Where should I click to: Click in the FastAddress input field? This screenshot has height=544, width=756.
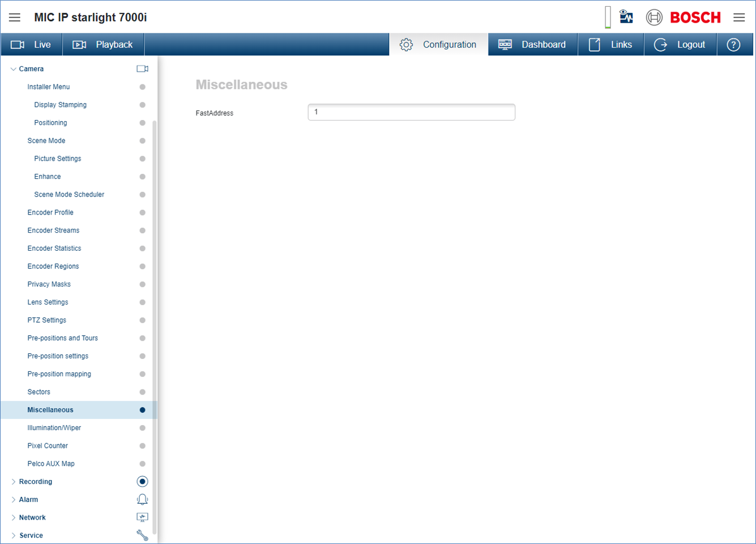coord(412,112)
